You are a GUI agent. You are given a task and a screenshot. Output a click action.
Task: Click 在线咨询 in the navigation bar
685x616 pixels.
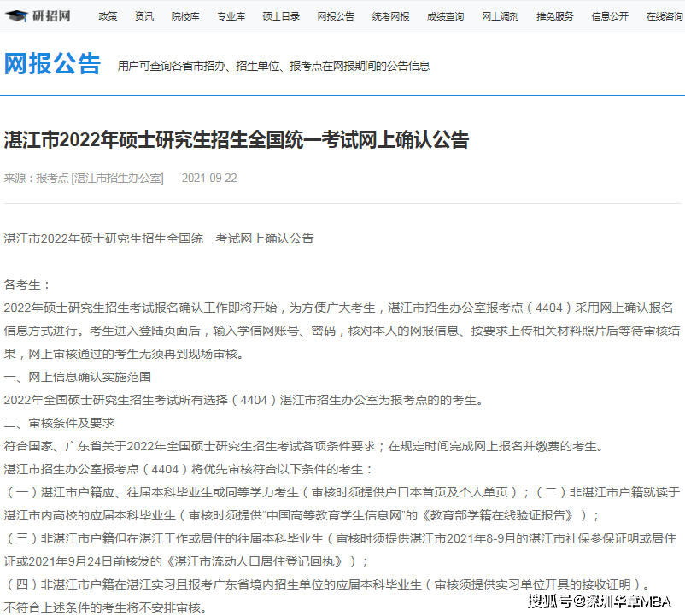pyautogui.click(x=664, y=16)
